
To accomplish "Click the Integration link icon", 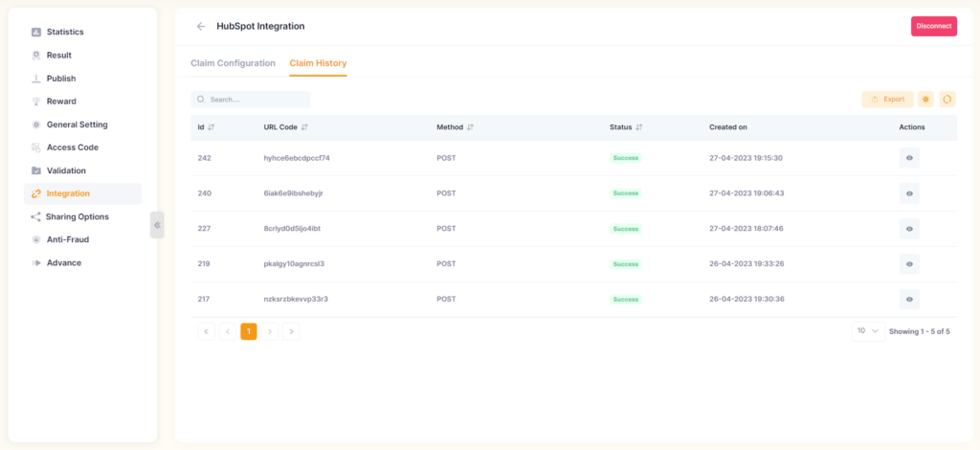I will pos(36,193).
